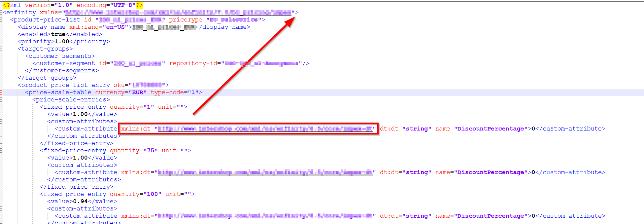This screenshot has width=644, height=224.
Task: Open the blurred xmlns URL on the enfinity line
Action: (x=178, y=13)
